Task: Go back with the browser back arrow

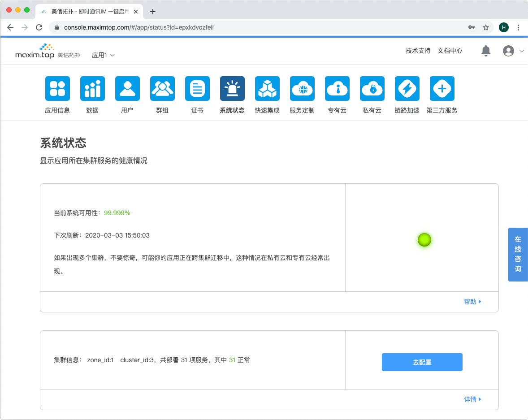Action: 10,27
